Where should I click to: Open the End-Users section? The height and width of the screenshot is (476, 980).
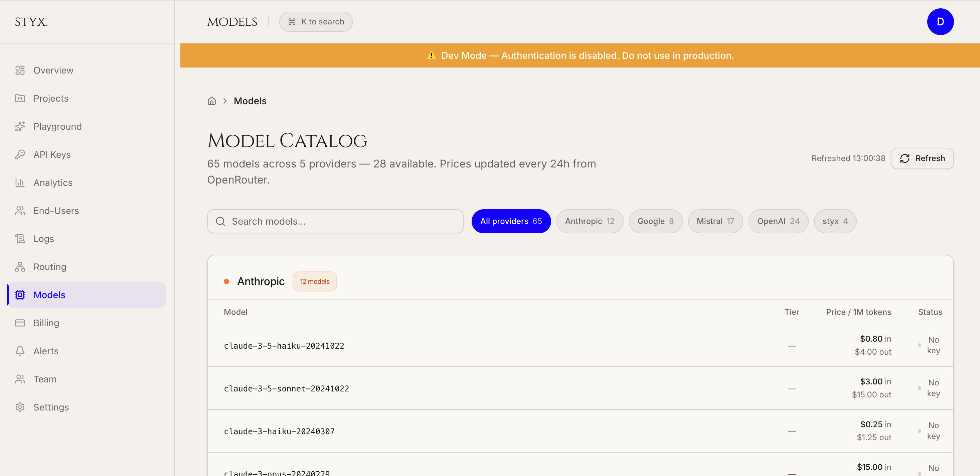point(56,210)
